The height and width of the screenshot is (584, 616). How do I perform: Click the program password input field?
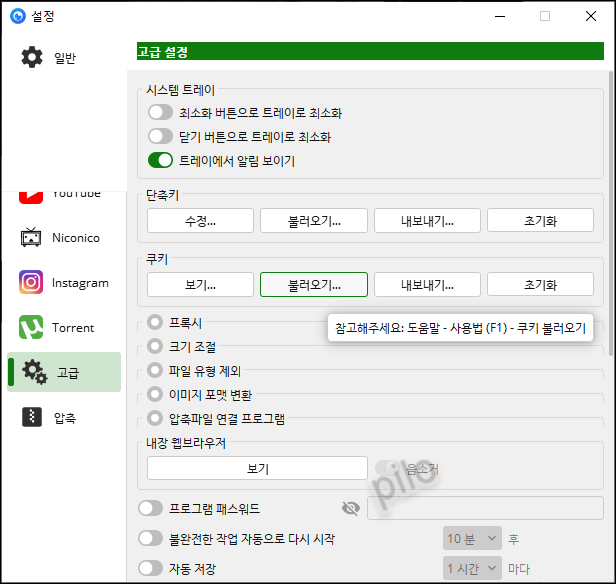tap(485, 508)
